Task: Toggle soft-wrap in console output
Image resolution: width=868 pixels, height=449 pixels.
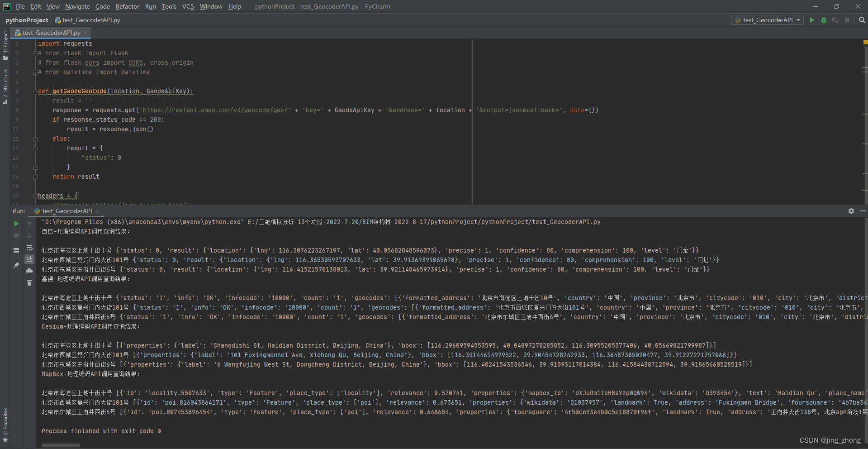Action: pos(29,248)
